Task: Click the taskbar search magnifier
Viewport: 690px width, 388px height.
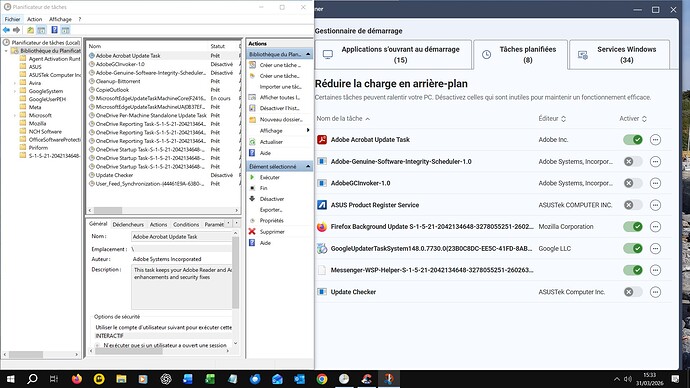Action: [x=32, y=379]
